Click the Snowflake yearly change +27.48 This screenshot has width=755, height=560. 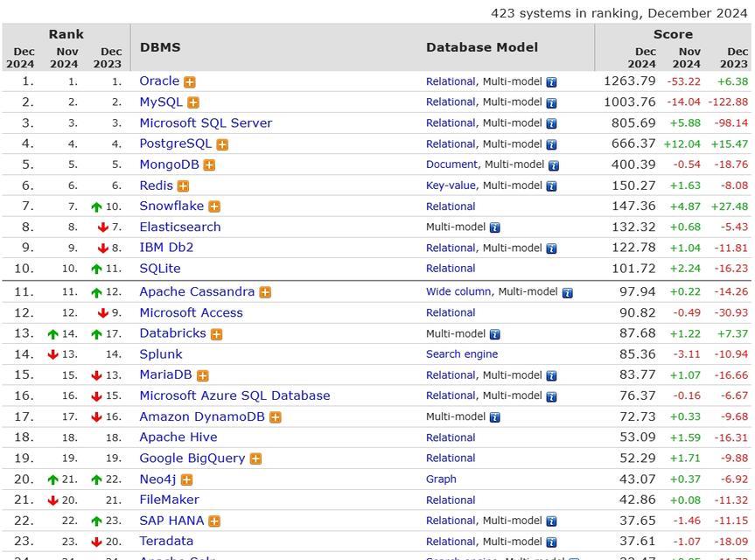tap(730, 206)
